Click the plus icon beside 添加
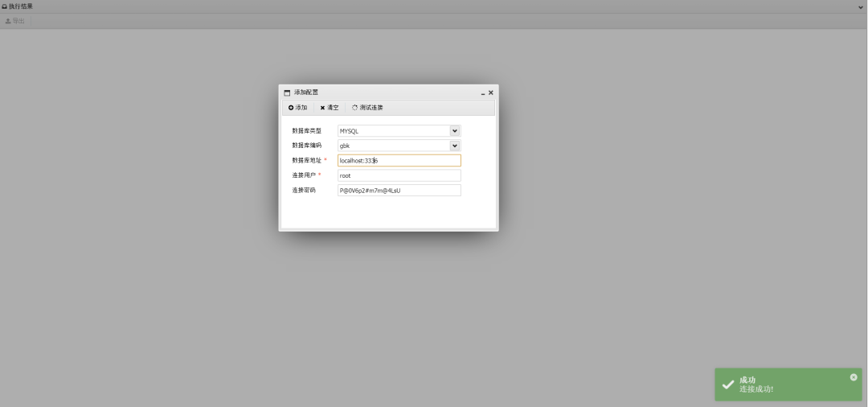Image resolution: width=868 pixels, height=407 pixels. tap(291, 108)
